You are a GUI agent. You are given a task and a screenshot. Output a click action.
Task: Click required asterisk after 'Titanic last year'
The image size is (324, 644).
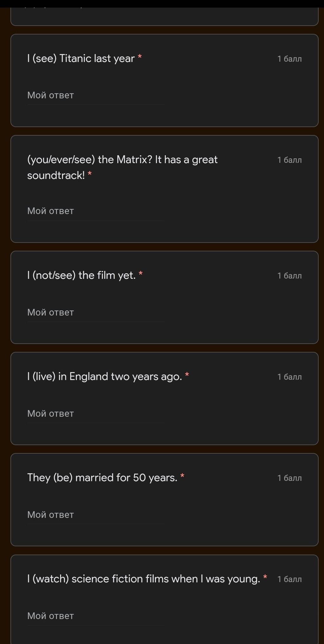[x=140, y=57]
